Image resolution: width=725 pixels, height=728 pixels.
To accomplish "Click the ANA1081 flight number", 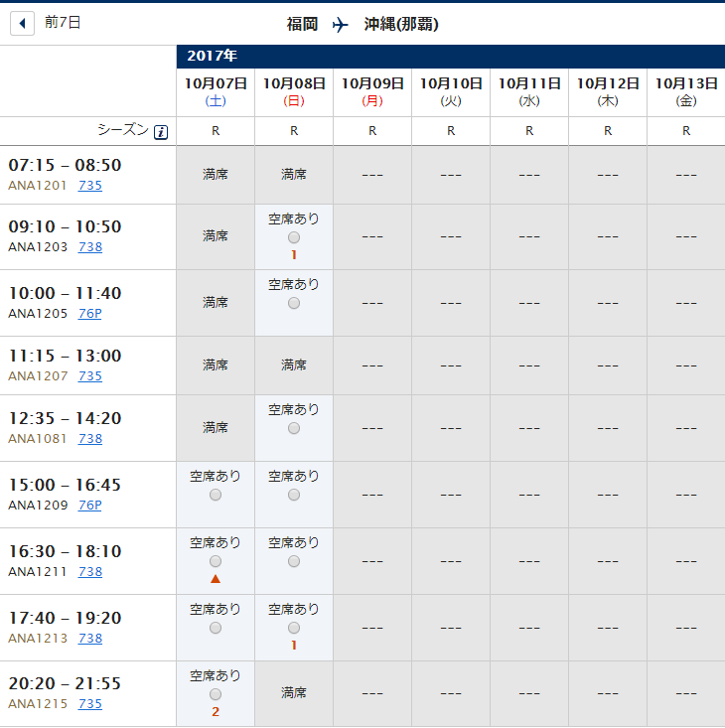I will tap(38, 439).
